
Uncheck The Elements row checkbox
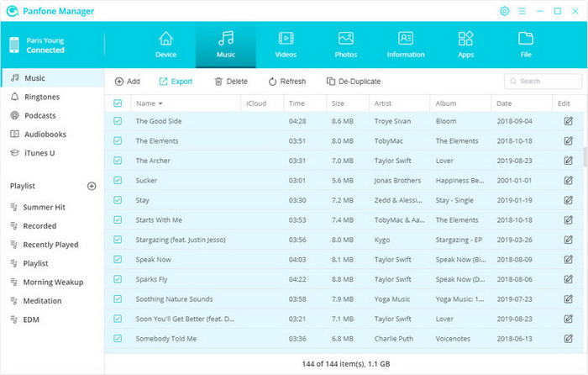[118, 140]
